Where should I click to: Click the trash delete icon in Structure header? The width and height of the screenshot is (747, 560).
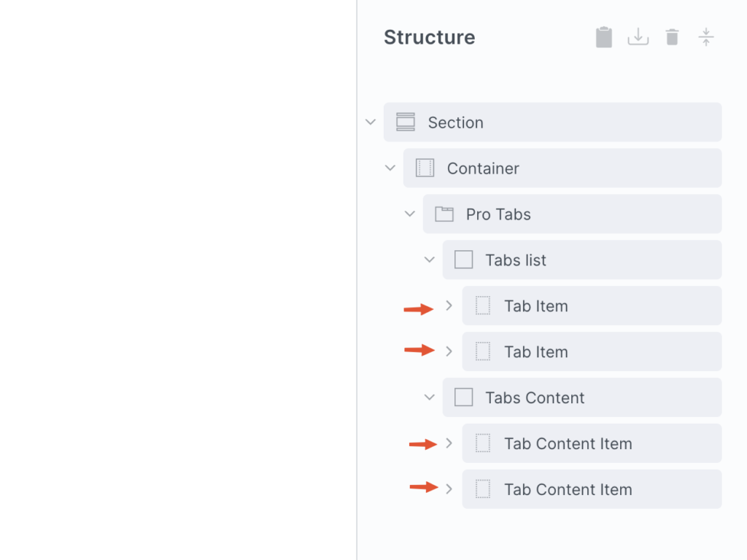(x=672, y=37)
